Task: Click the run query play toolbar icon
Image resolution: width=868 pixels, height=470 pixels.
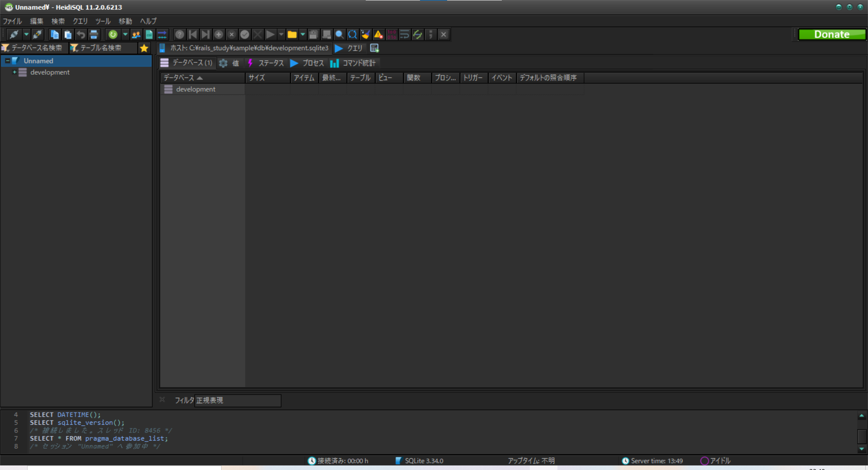Action: pos(270,34)
